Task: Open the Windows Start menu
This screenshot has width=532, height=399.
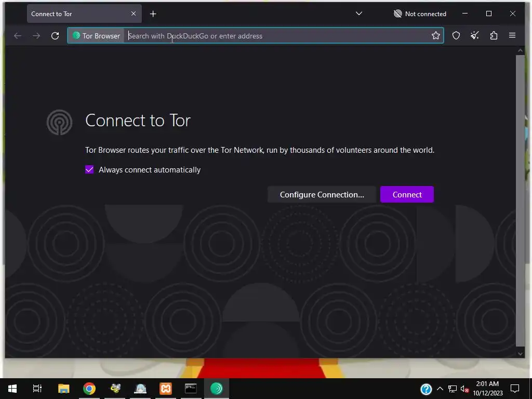Action: [x=12, y=389]
